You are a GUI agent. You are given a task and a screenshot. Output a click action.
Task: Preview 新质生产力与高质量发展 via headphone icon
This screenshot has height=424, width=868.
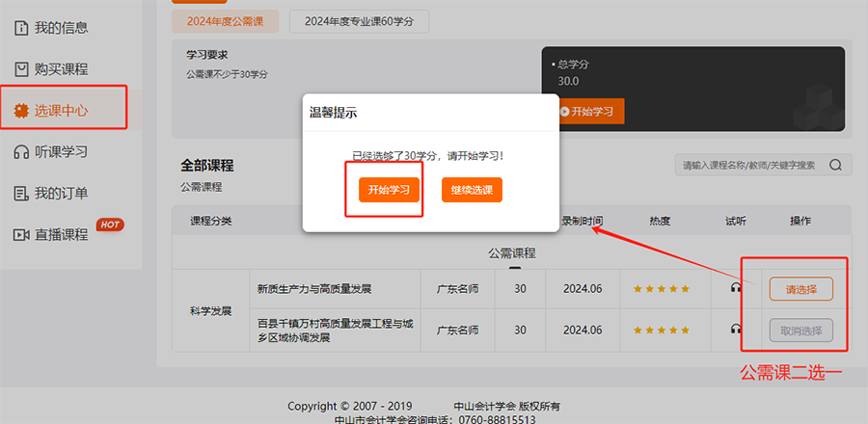pyautogui.click(x=736, y=288)
